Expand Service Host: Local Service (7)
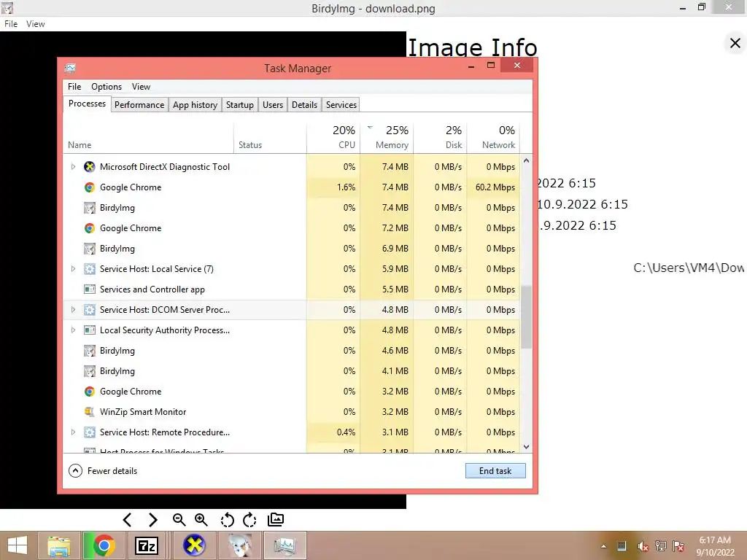The image size is (747, 560). click(73, 268)
